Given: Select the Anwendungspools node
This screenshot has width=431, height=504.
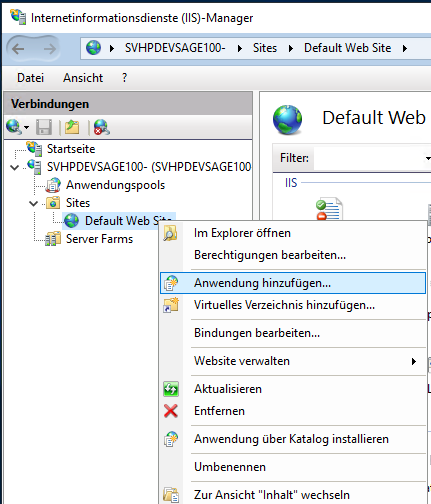Looking at the screenshot, I should coord(115,185).
